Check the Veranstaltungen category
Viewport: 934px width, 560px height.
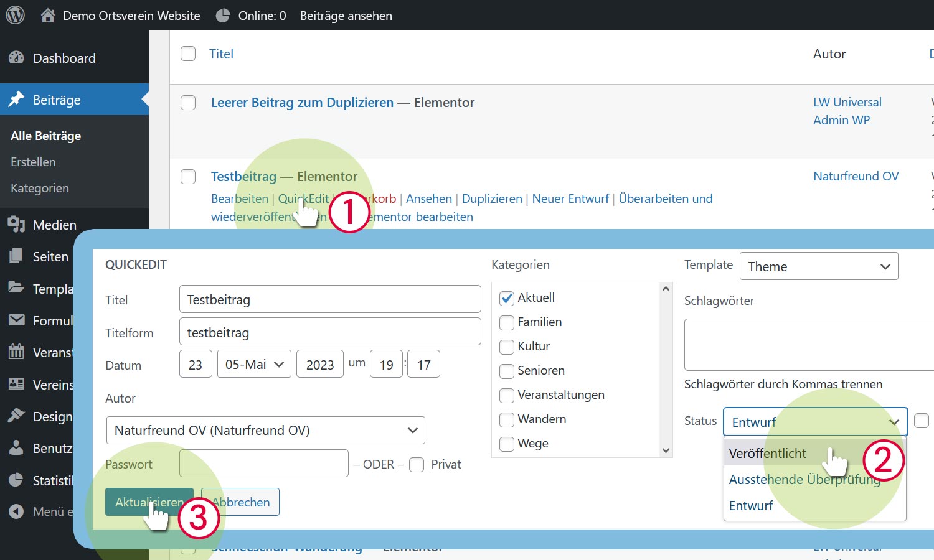point(507,395)
